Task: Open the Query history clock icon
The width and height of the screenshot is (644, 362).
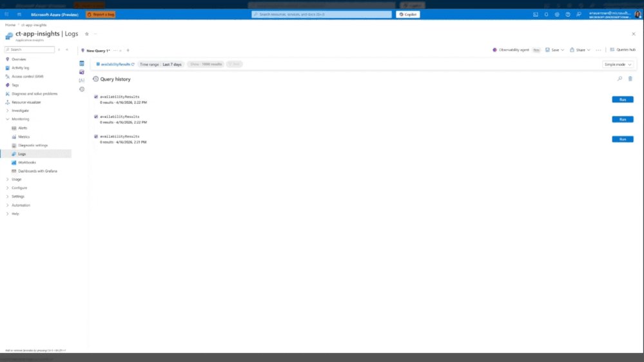Action: click(x=82, y=89)
